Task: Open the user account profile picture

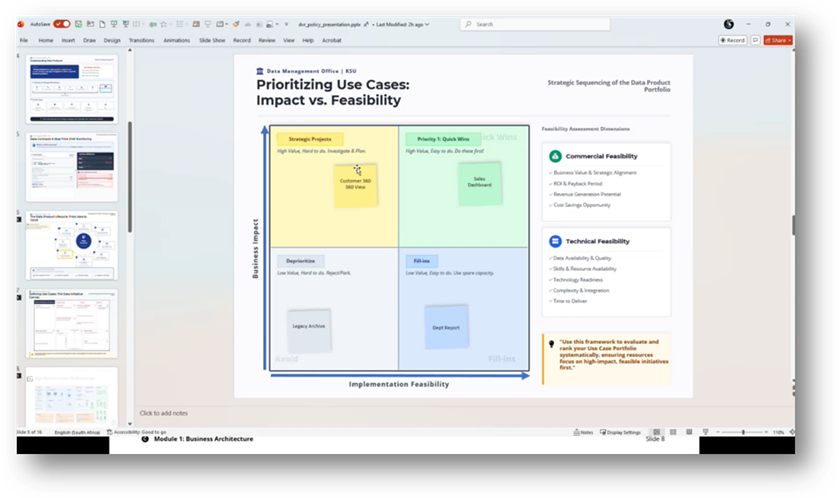Action: coord(729,24)
